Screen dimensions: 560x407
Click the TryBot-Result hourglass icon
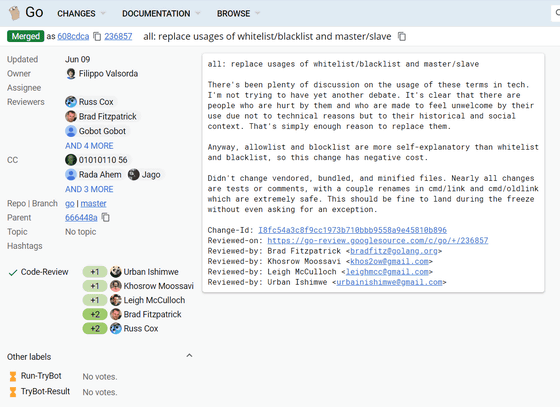click(13, 392)
